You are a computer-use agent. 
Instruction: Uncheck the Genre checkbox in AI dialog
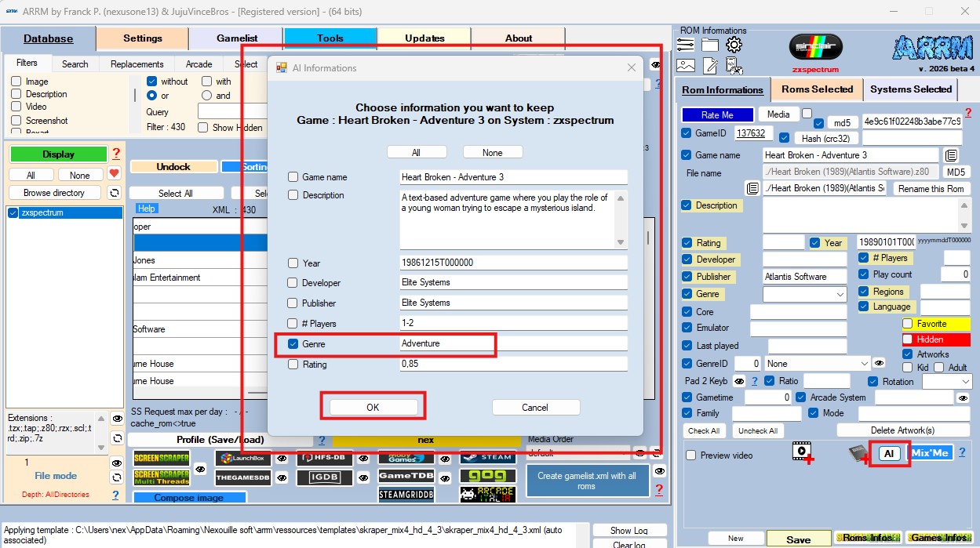[x=293, y=344]
